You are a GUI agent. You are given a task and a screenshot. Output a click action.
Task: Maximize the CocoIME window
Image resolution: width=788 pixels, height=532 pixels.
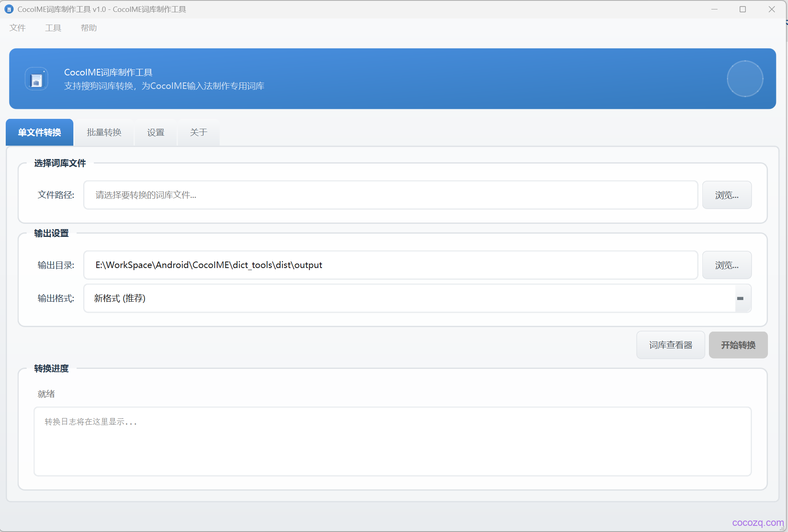(743, 9)
